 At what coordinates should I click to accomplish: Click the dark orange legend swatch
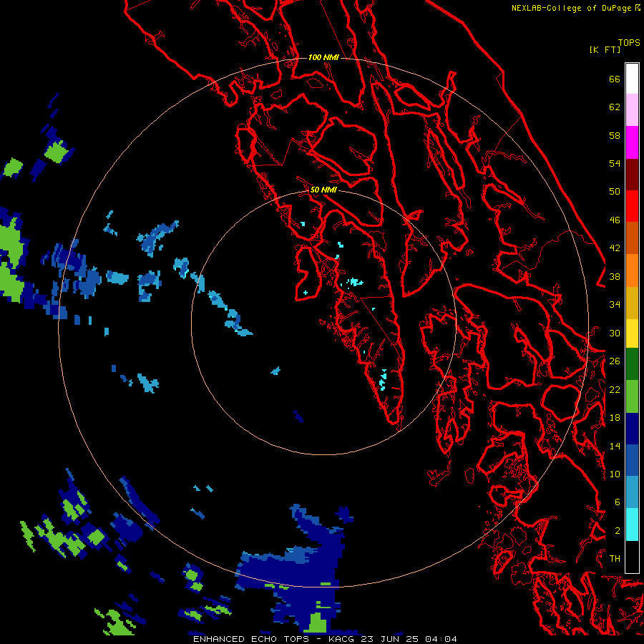point(632,238)
